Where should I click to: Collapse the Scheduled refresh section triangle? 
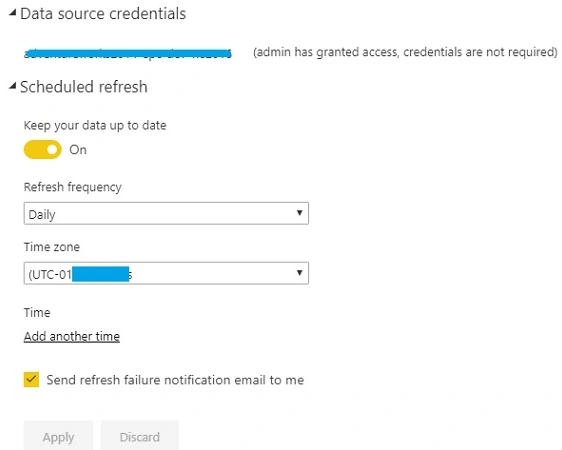pos(13,86)
